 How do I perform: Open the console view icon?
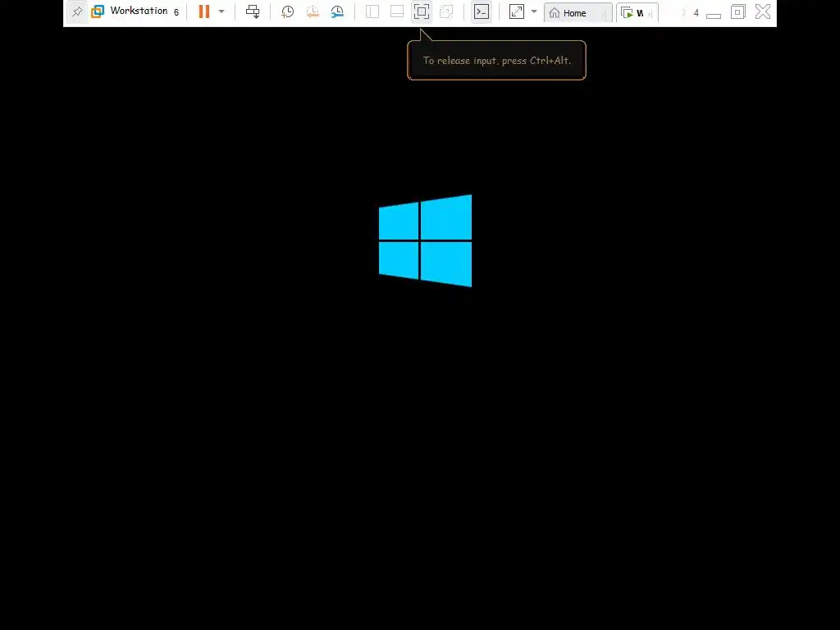[482, 11]
